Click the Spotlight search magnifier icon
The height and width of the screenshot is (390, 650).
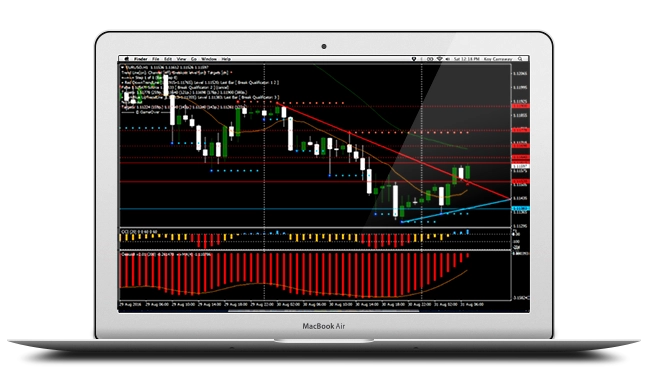click(x=520, y=59)
